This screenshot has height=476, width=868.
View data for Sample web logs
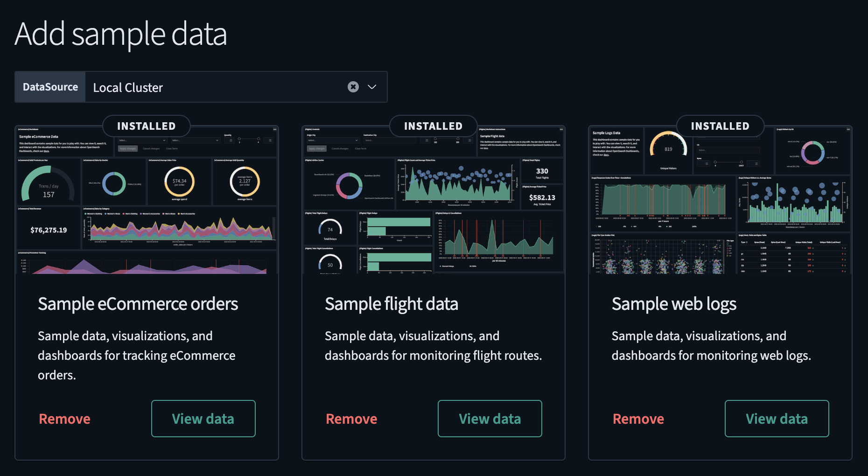(777, 419)
